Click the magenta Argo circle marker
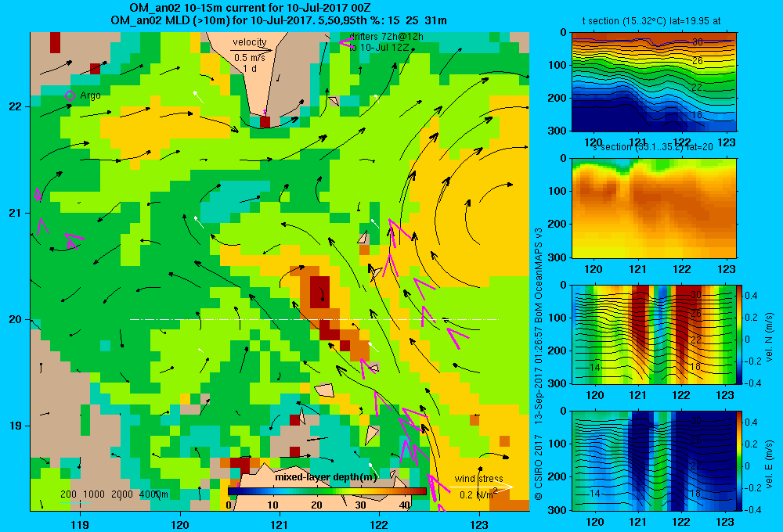This screenshot has height=532, width=783. pos(70,95)
